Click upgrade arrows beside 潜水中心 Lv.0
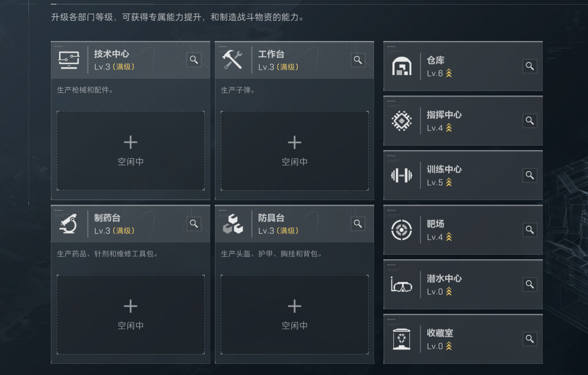The height and width of the screenshot is (375, 588). 449,292
